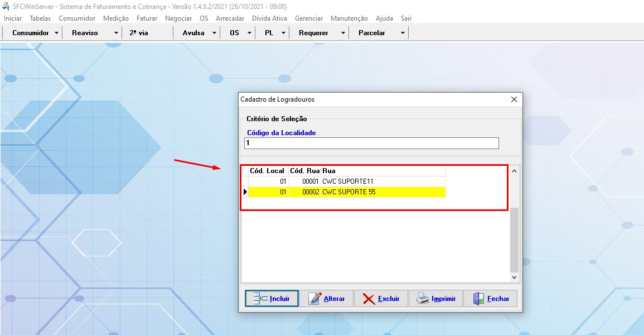The image size is (644, 335).
Task: Click the Alterar pencil icon
Action: pos(315,299)
